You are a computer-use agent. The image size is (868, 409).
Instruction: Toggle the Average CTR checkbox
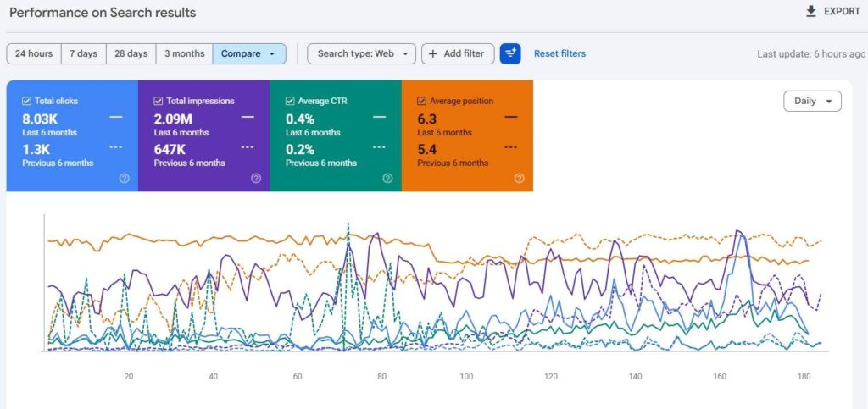290,101
